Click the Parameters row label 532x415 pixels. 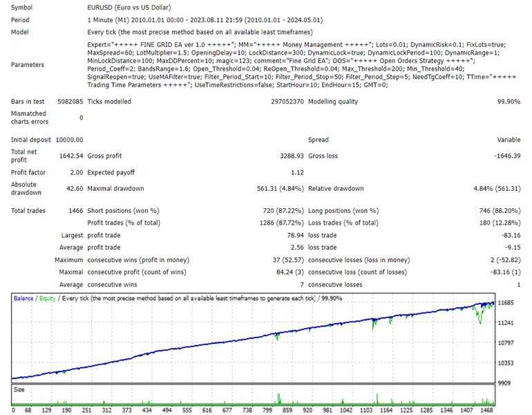pos(28,64)
